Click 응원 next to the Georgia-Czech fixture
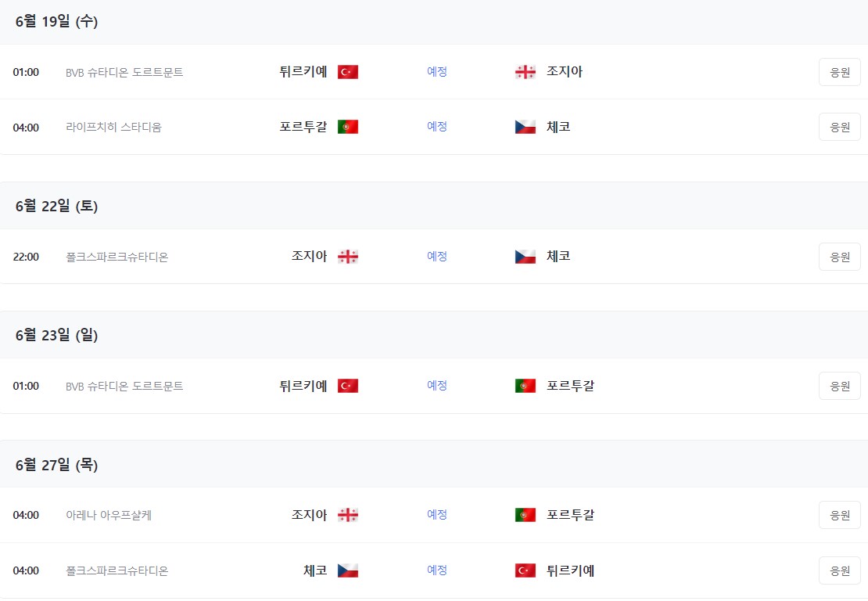Image resolution: width=868 pixels, height=601 pixels. [x=839, y=256]
